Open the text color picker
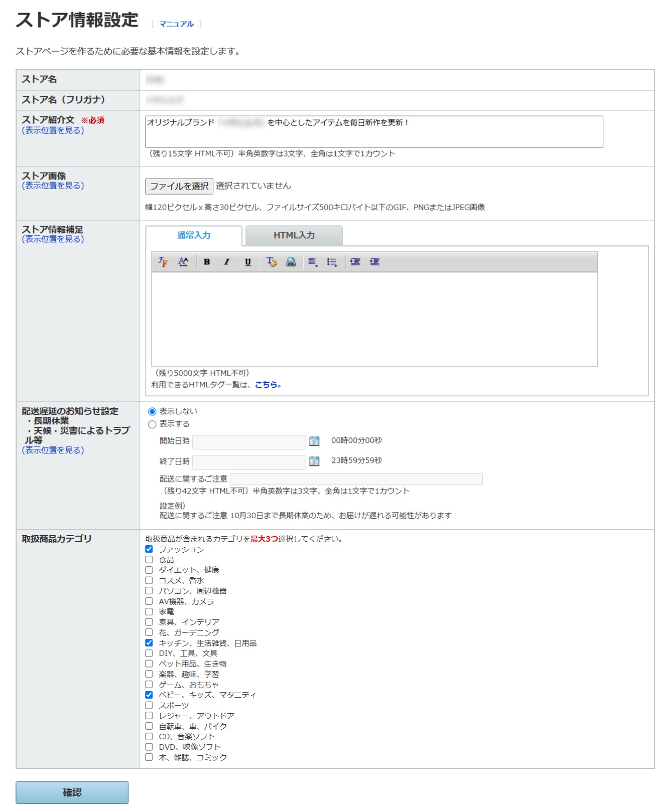 (272, 262)
